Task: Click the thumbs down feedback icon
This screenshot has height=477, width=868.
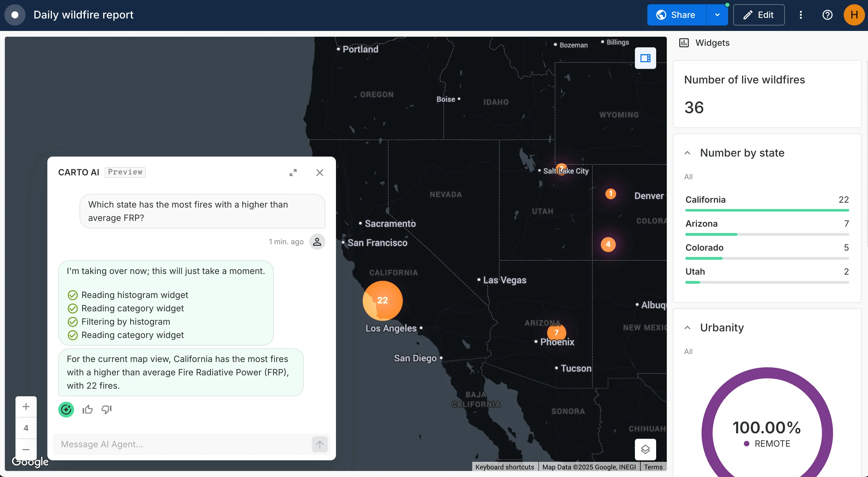Action: pos(107,409)
